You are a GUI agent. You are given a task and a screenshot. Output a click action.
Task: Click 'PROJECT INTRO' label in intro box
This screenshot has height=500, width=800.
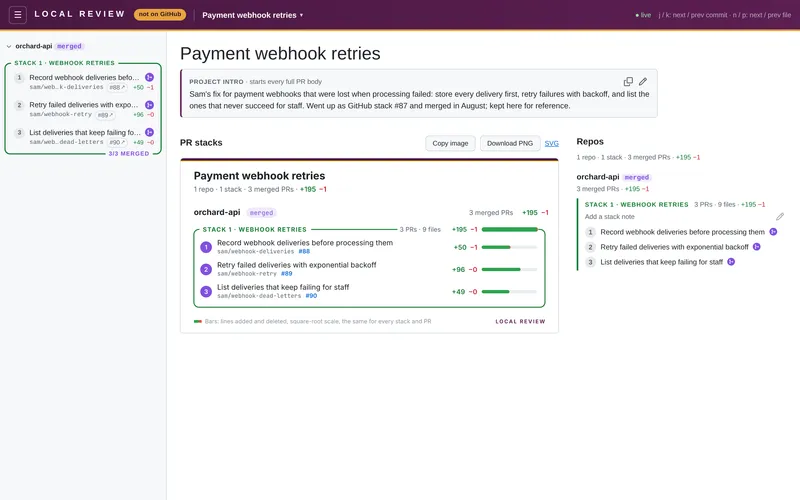(x=216, y=82)
